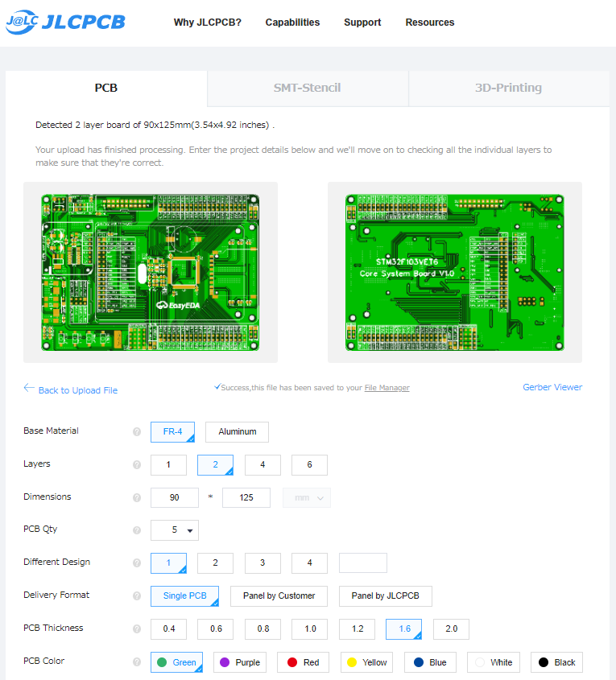Viewport: 616px width, 680px height.
Task: Set PCB thickness to 0.6
Action: coord(216,628)
